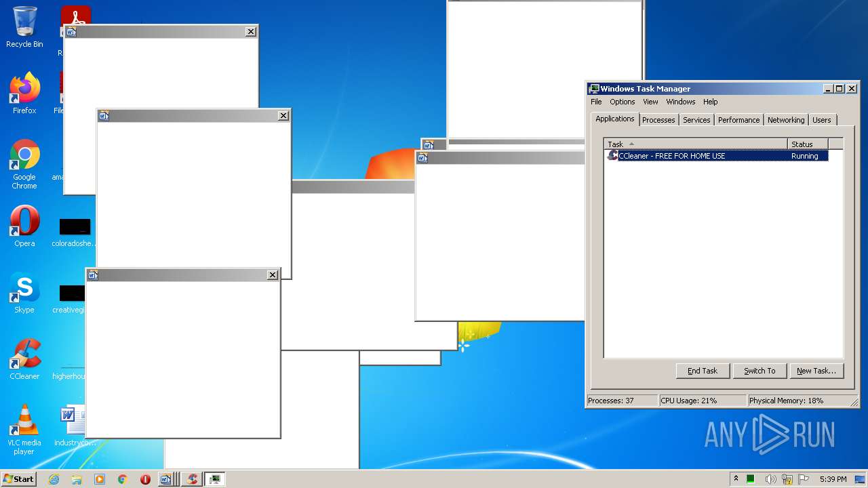The height and width of the screenshot is (488, 868).
Task: Click the Chrome taskbar icon
Action: 123,479
